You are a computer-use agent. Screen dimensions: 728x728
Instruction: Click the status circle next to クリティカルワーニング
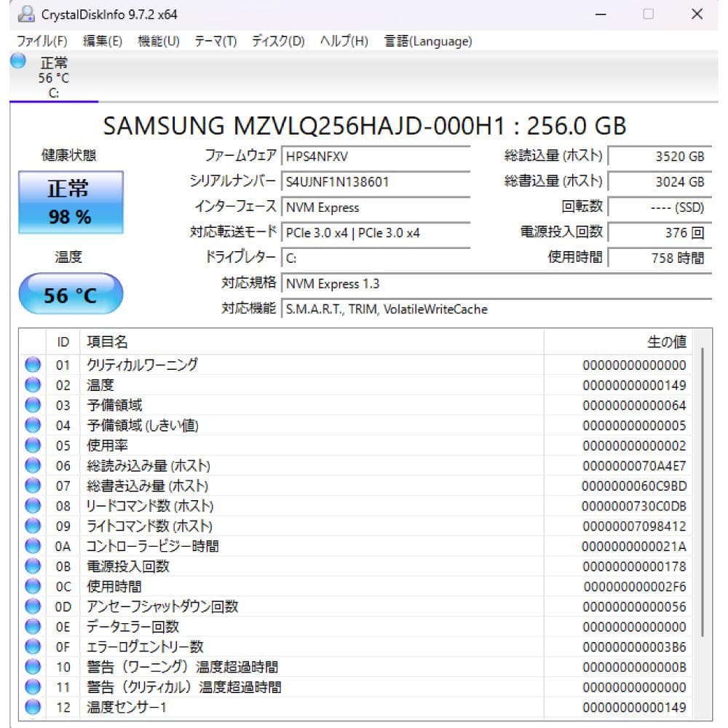point(32,365)
